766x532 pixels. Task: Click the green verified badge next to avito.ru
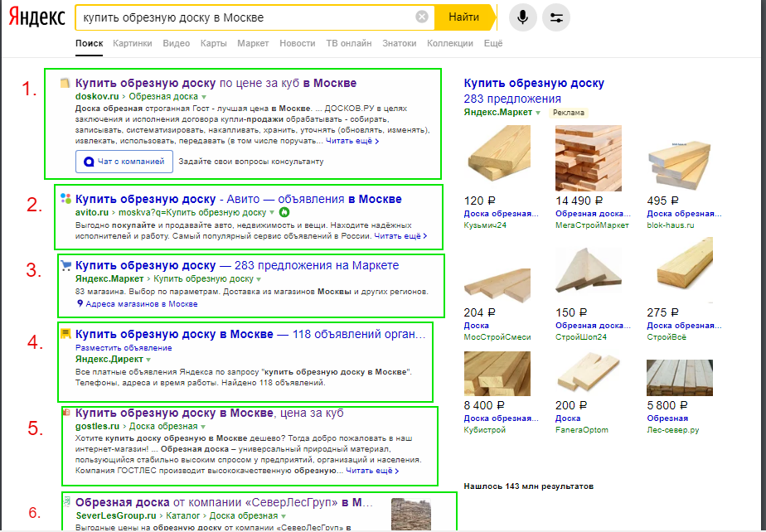pos(285,212)
